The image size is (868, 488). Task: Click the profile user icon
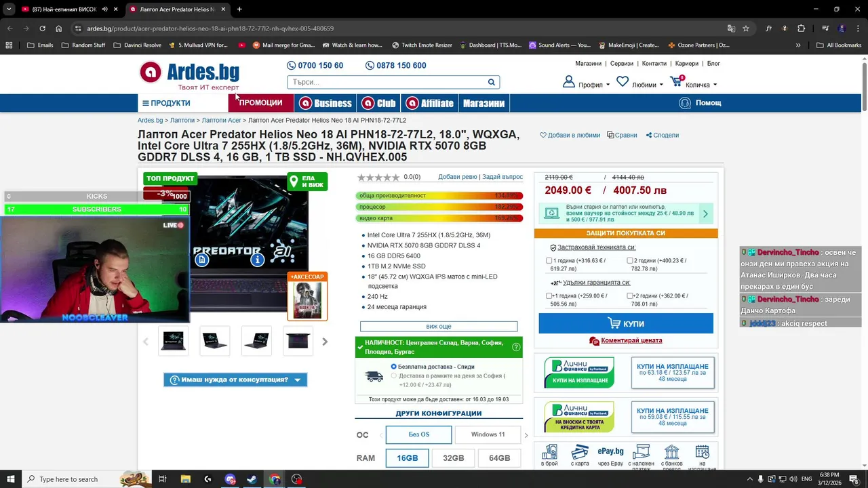[x=568, y=82]
